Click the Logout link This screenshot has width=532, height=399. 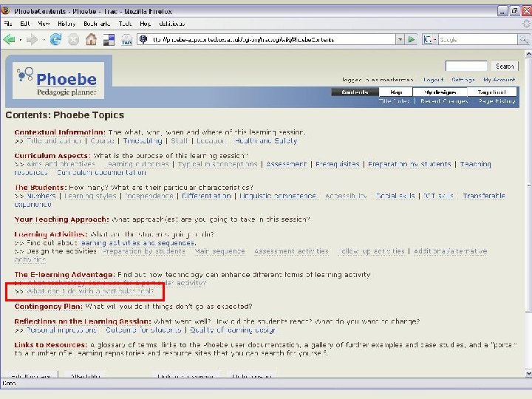click(x=433, y=80)
